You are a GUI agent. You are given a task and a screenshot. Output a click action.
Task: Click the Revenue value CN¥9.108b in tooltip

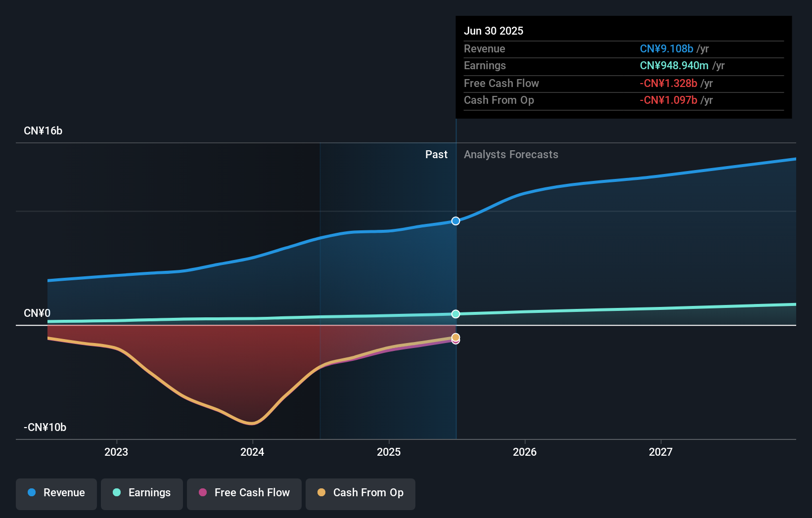point(667,49)
